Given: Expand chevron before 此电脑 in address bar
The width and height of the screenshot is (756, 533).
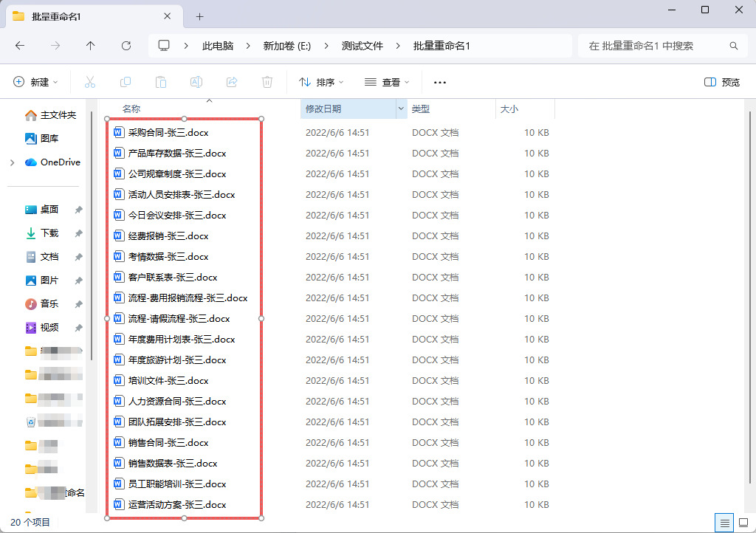Looking at the screenshot, I should pyautogui.click(x=186, y=46).
